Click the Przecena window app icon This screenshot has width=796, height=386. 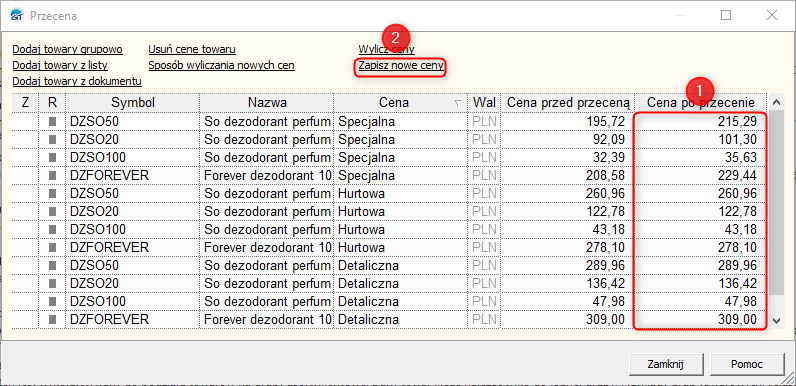(x=17, y=16)
